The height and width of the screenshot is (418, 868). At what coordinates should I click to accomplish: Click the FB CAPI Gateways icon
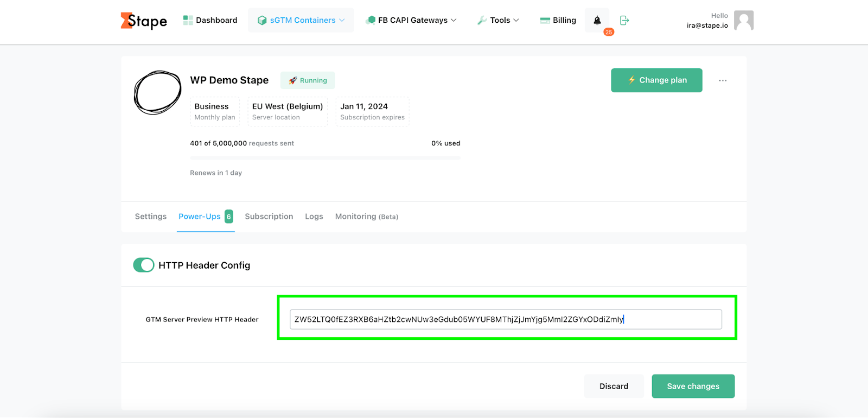371,20
